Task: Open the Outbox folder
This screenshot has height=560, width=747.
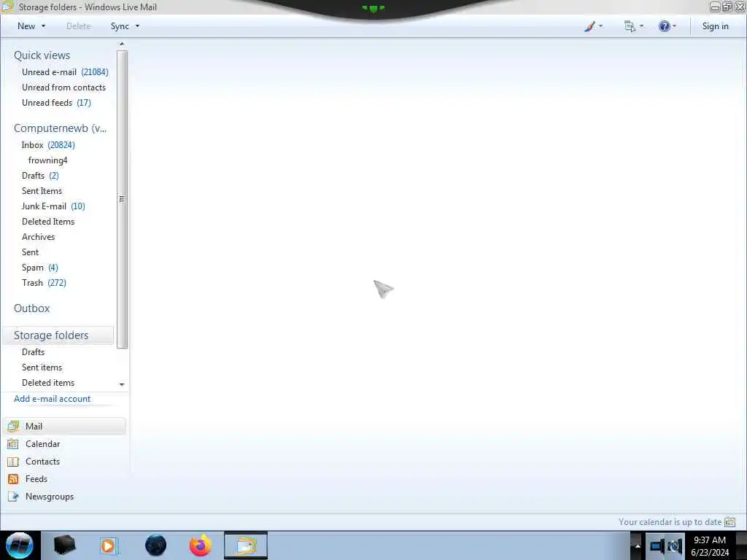Action: pyautogui.click(x=32, y=308)
